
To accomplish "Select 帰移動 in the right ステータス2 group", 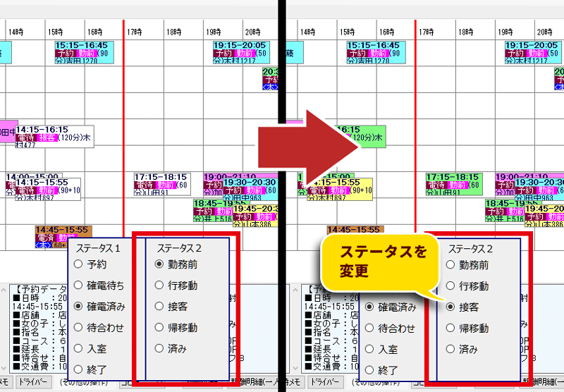I will click(x=451, y=329).
